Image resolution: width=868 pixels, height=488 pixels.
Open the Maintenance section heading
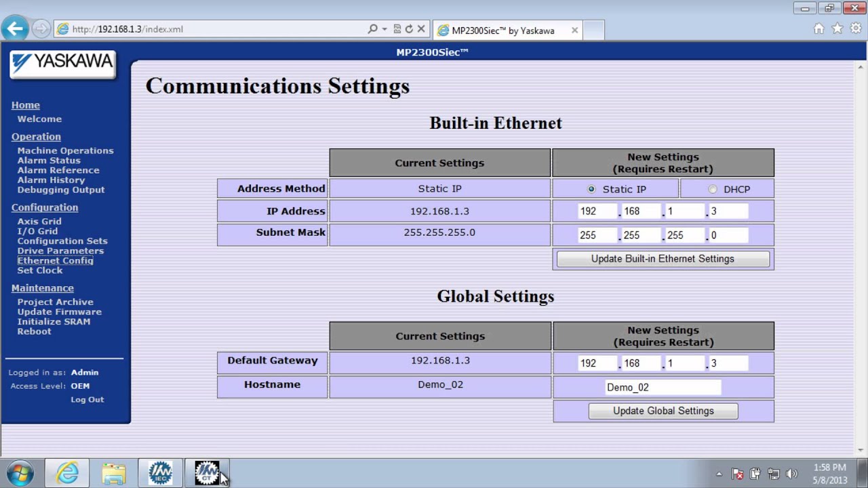coord(43,288)
